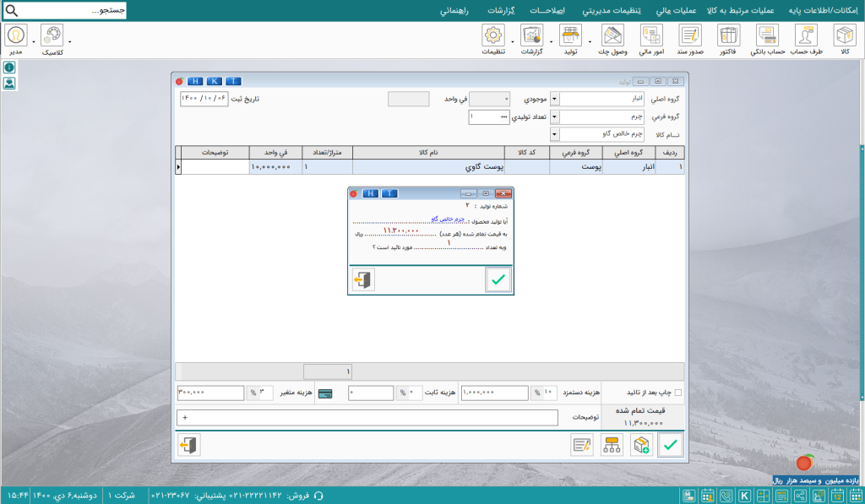Open the تولید (production) toolbar icon
This screenshot has width=865, height=504.
pyautogui.click(x=570, y=35)
